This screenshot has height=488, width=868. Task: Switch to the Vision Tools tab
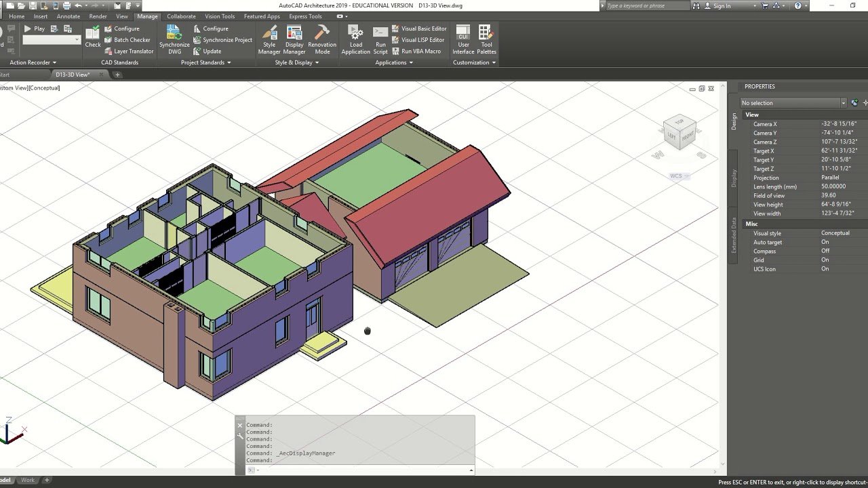pos(220,16)
